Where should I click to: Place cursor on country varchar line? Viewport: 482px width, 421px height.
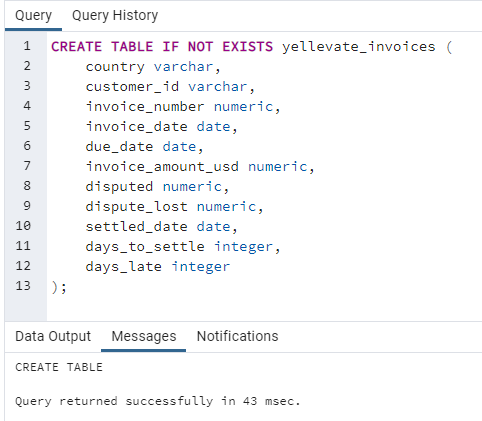[x=153, y=67]
